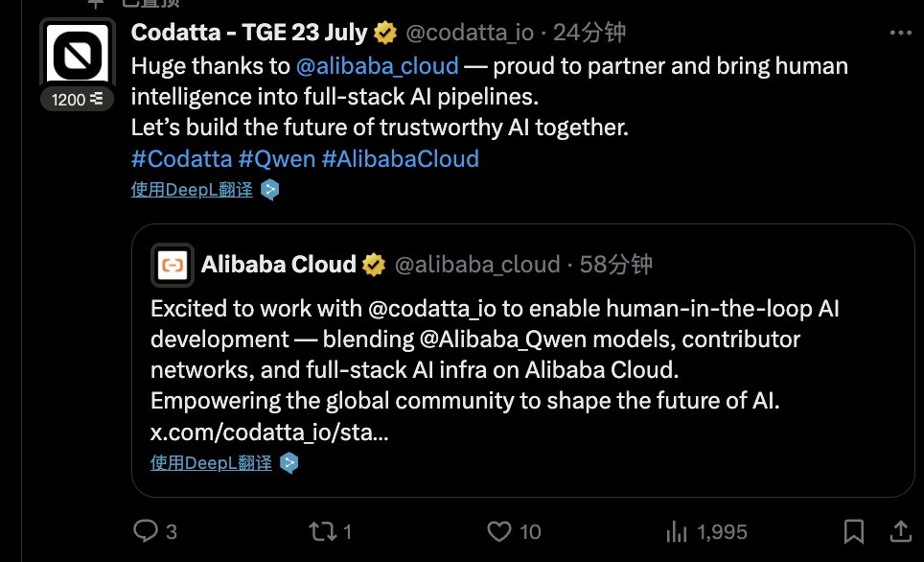Screen dimensions: 924x562
Task: Open the #Qwen hashtag
Action: [x=277, y=158]
